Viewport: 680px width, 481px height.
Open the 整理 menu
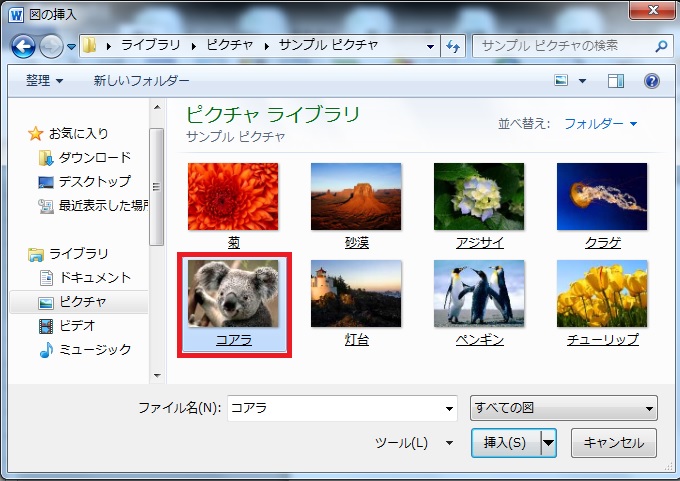(44, 81)
